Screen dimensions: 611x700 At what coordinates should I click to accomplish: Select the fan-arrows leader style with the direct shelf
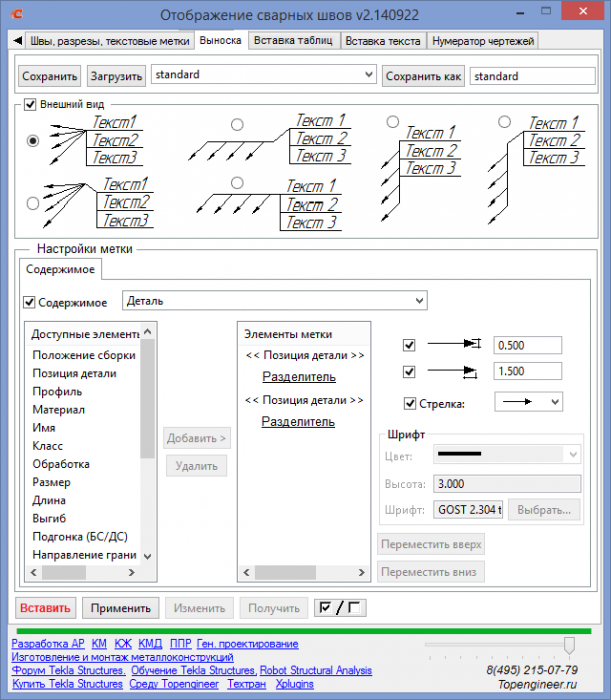(33, 141)
